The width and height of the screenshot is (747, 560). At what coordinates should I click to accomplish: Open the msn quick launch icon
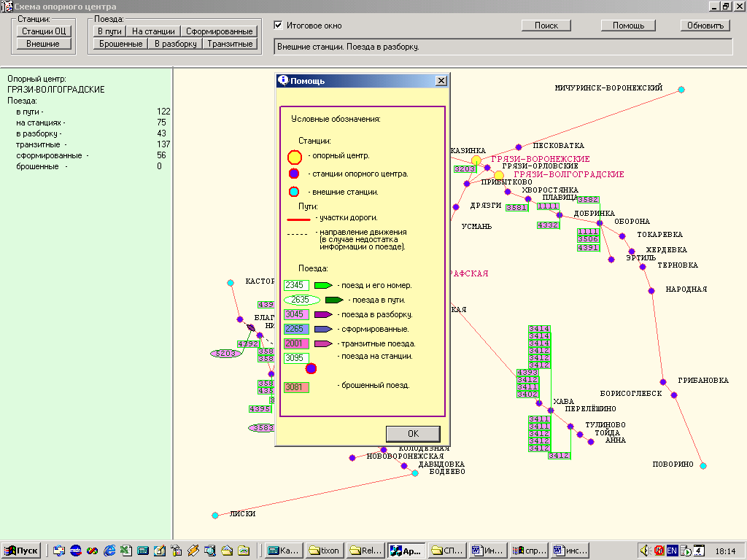pyautogui.click(x=75, y=551)
